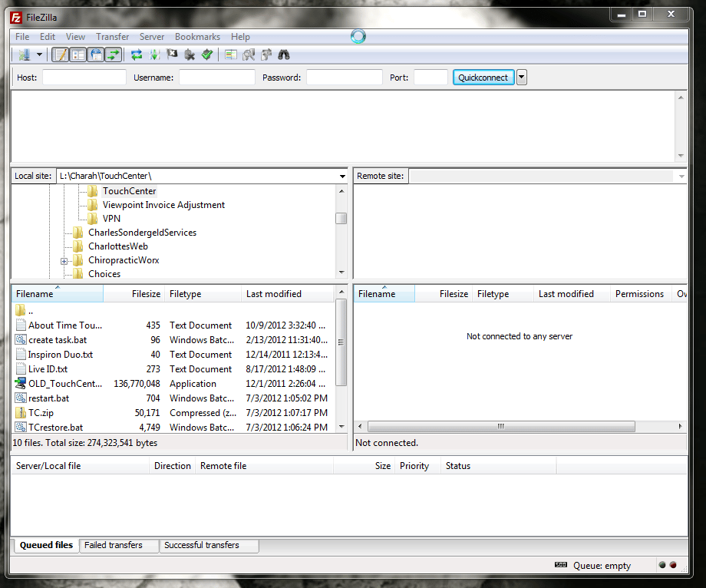The width and height of the screenshot is (706, 588).
Task: Open the Site Manager dropdown arrow
Action: (x=40, y=55)
